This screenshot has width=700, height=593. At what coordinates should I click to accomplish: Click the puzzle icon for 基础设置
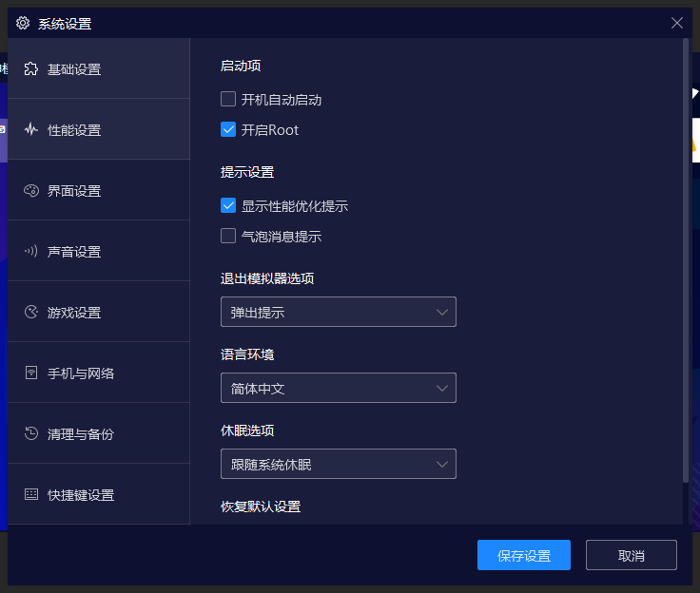[31, 68]
